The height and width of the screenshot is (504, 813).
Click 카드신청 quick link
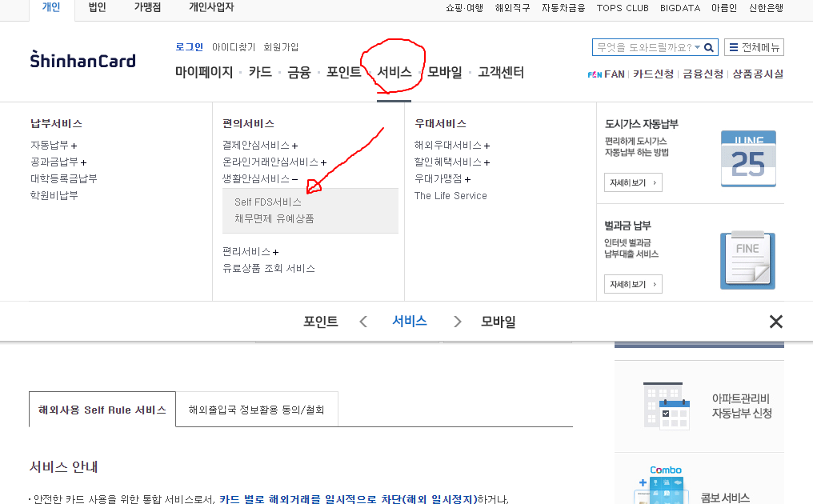pyautogui.click(x=653, y=74)
